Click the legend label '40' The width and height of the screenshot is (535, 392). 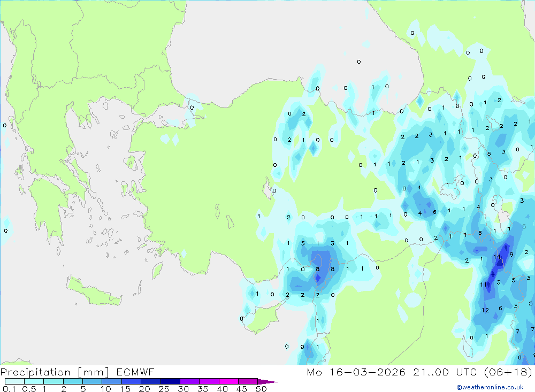point(222,389)
